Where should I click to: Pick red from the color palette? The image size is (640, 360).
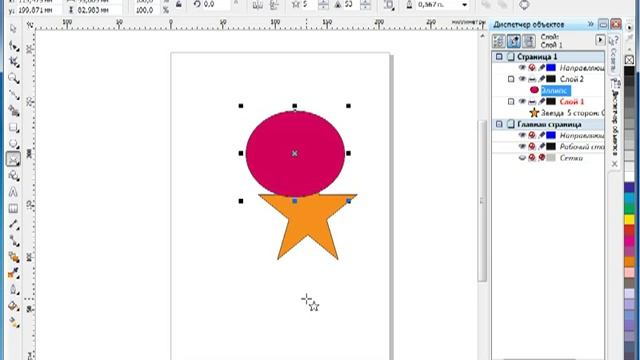pos(629,230)
